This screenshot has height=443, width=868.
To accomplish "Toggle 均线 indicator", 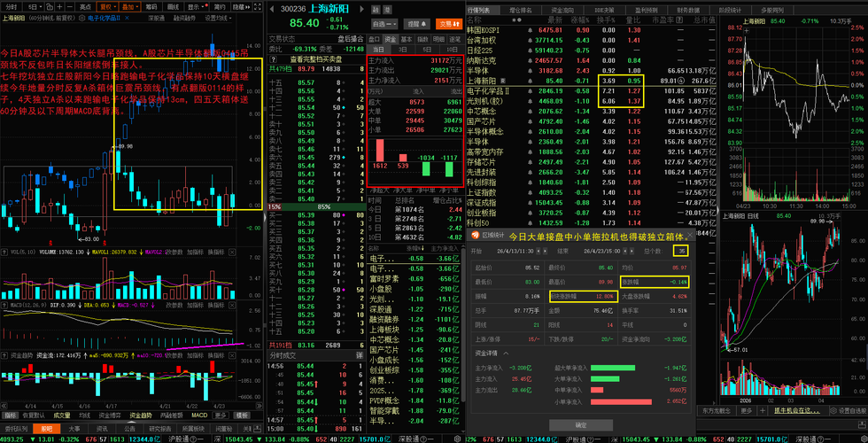I will [85, 415].
